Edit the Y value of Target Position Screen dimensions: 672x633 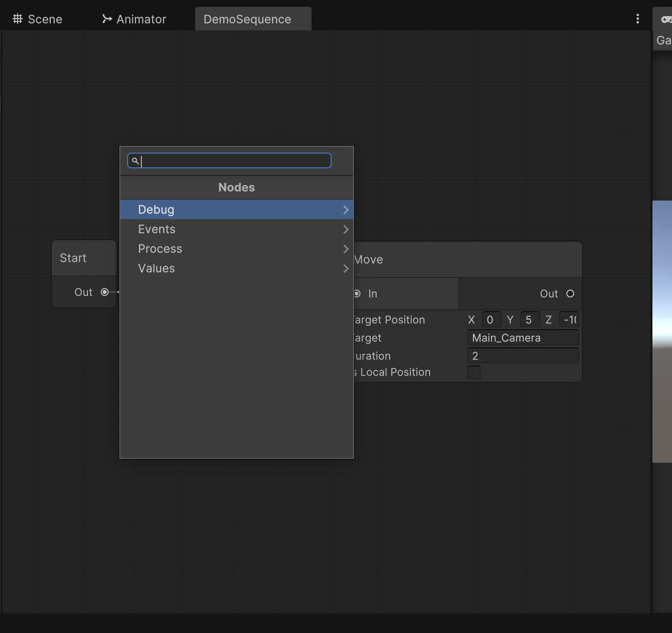coord(530,319)
